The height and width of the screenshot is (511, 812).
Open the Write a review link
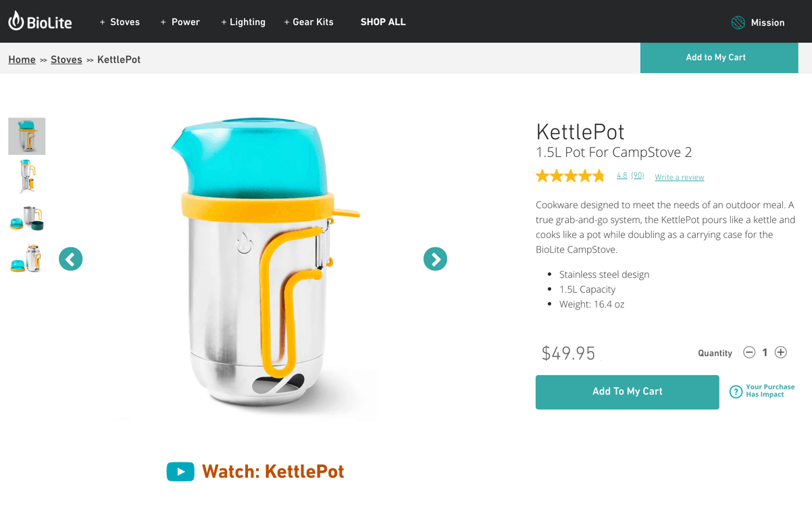pyautogui.click(x=679, y=177)
